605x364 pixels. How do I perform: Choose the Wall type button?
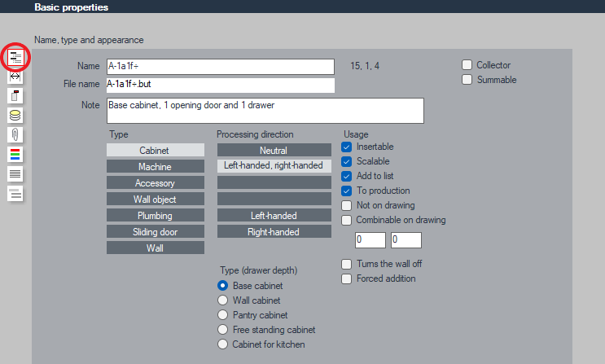pos(156,248)
